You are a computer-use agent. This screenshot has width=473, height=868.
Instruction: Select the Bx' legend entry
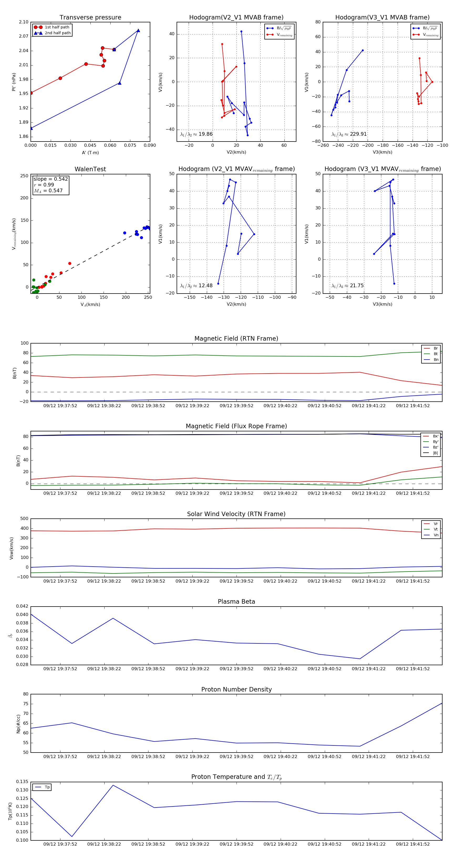pos(431,436)
